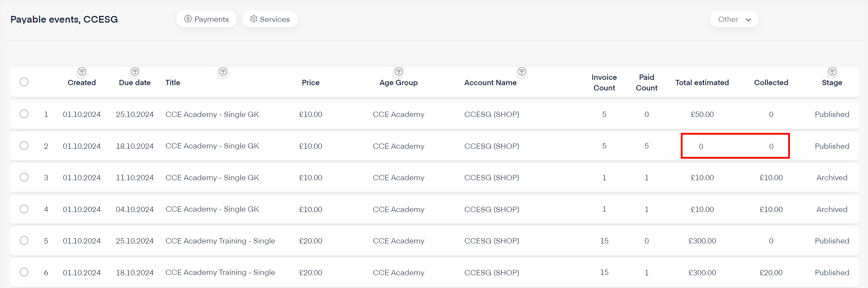Open CCE Academy Training - Single row 5 title
Viewport: 868px width, 288px height.
pos(220,241)
